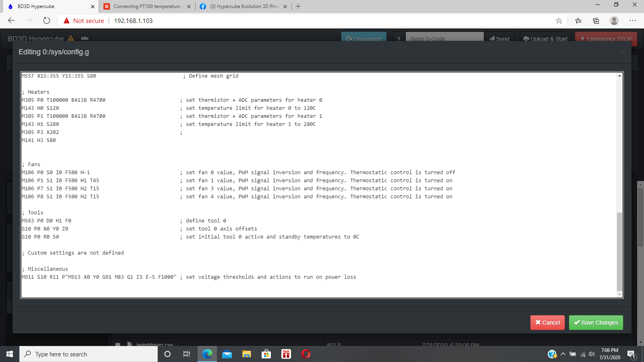Open Task View on taskbar
The height and width of the screenshot is (362, 644).
[x=187, y=354]
